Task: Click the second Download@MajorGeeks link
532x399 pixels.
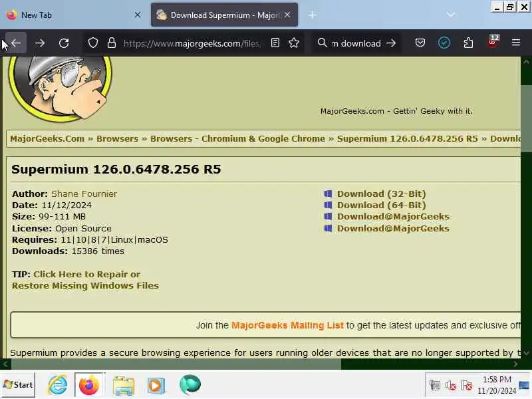Action: 393,228
